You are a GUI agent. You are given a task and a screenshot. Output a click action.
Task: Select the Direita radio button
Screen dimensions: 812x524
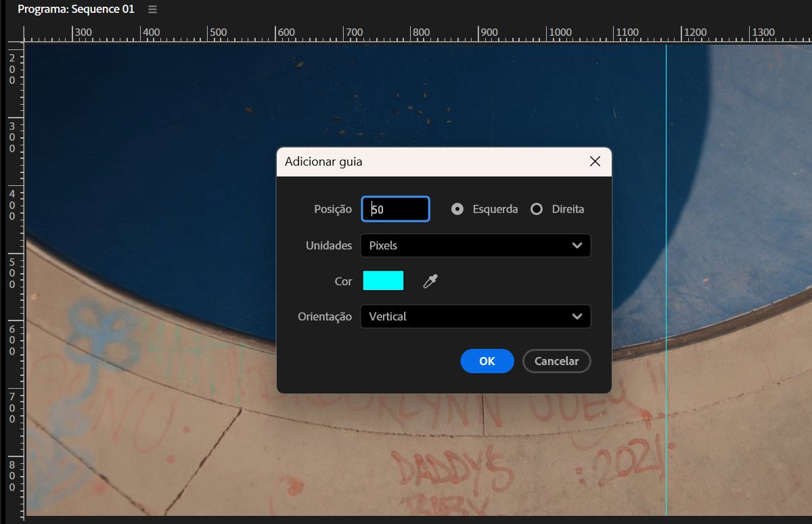point(537,209)
